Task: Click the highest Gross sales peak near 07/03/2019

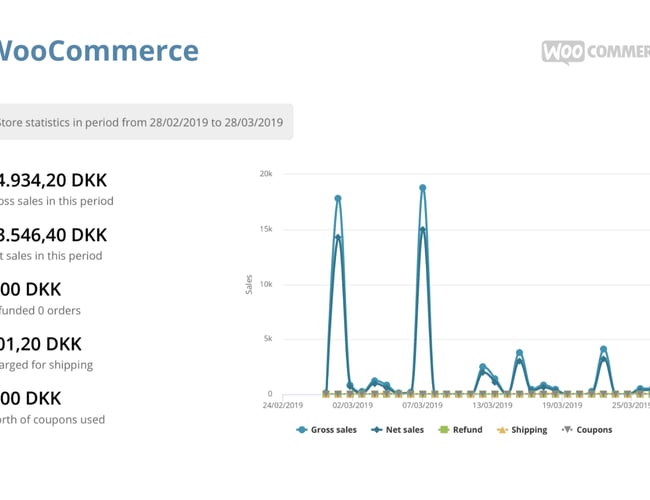Action: [423, 188]
